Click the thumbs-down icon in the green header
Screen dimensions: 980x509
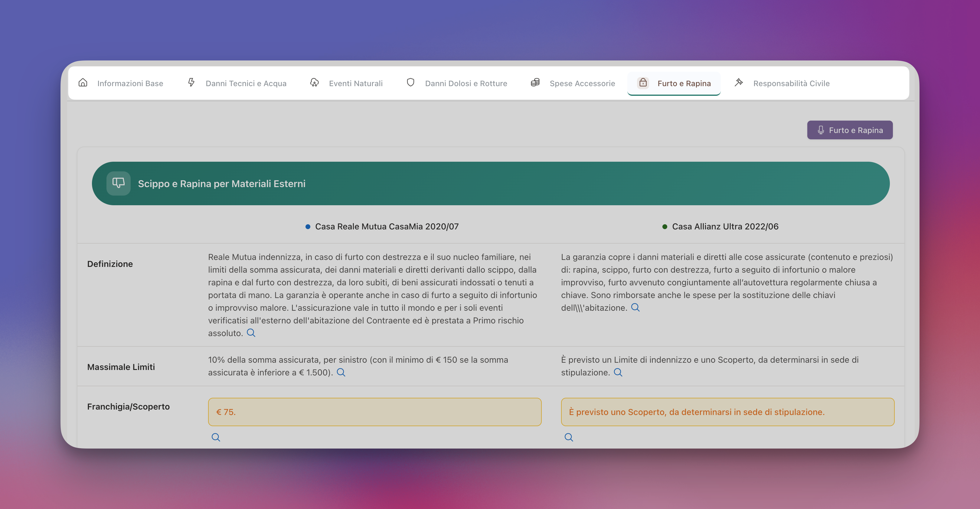[118, 183]
